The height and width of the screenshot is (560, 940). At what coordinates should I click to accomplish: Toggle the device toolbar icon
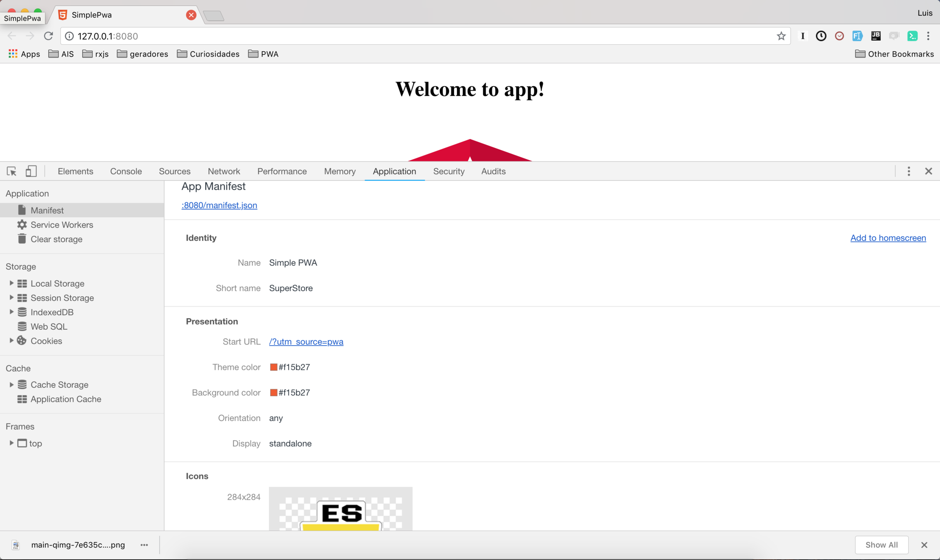pos(31,171)
